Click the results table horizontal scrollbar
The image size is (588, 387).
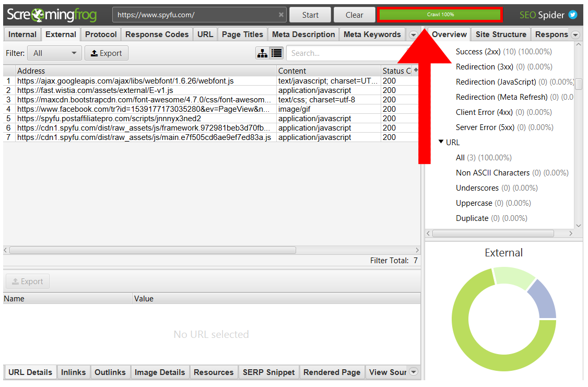[x=152, y=250]
